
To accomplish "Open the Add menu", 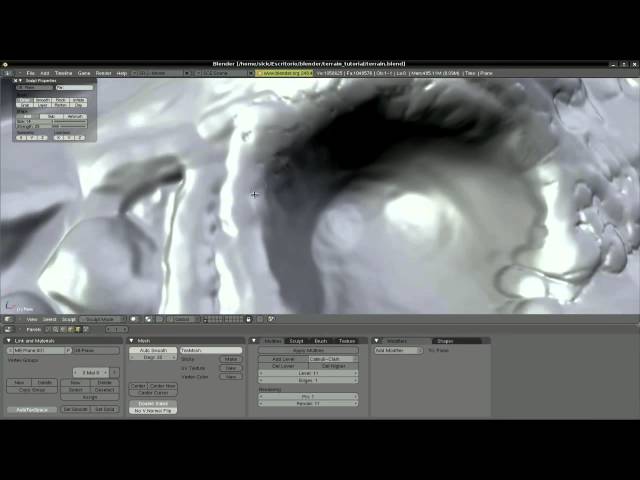I will point(44,73).
